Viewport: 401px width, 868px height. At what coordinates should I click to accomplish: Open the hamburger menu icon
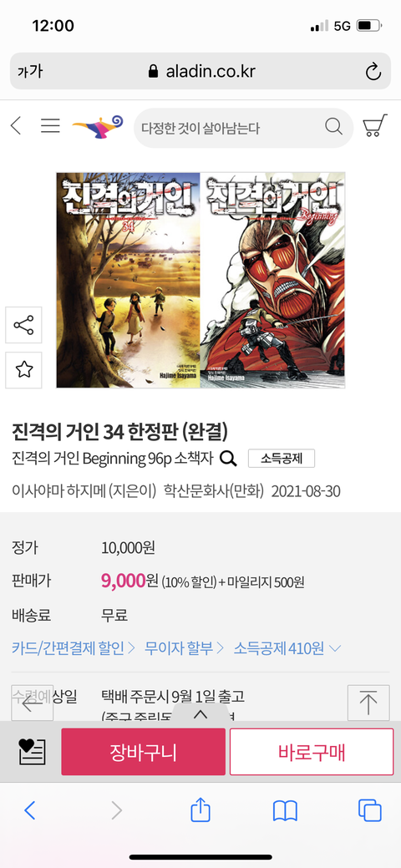50,127
